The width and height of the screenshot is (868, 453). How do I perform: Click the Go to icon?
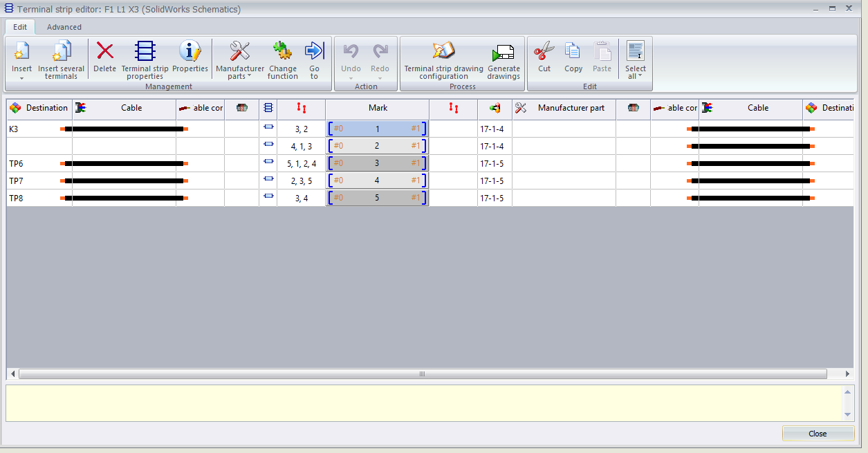314,53
